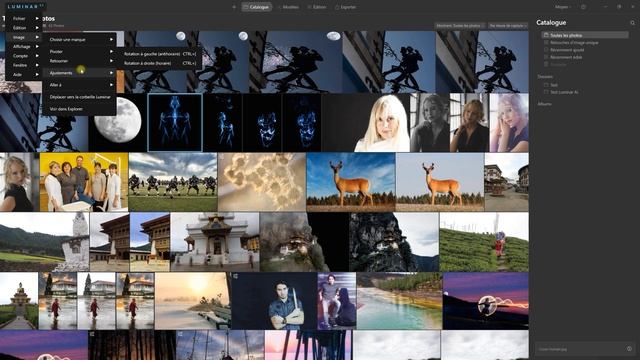This screenshot has width=640, height=360.
Task: Click the plus add-photos button
Action: (x=234, y=7)
